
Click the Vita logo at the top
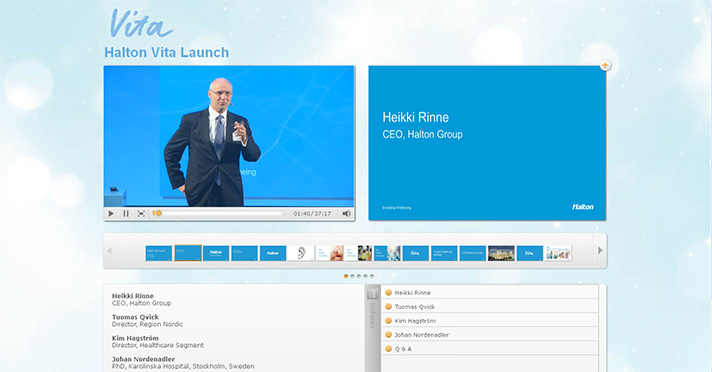pyautogui.click(x=141, y=24)
